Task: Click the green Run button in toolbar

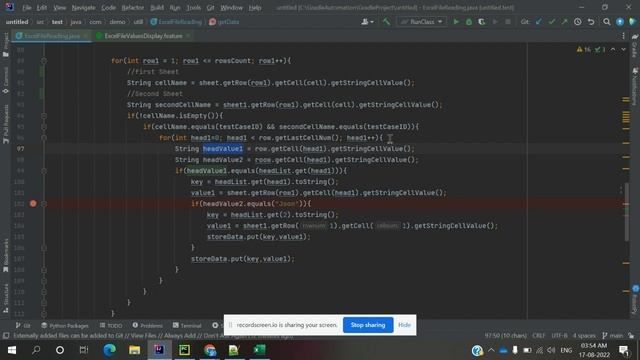Action: (456, 22)
